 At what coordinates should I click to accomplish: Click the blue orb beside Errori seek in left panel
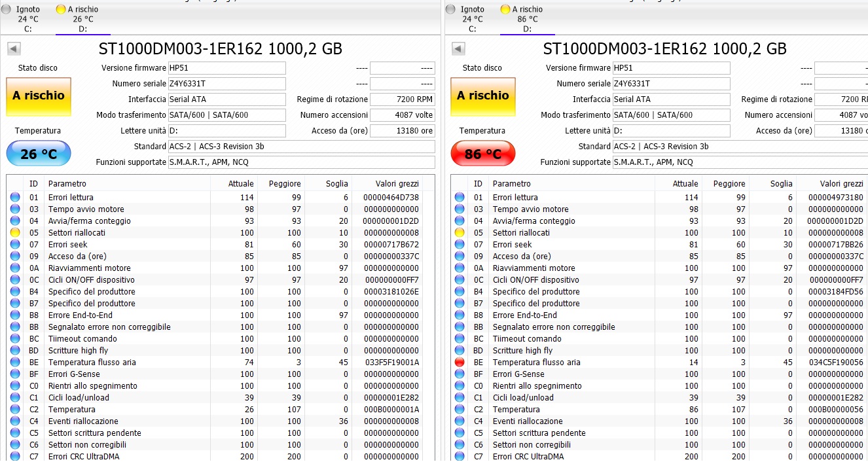(15, 245)
